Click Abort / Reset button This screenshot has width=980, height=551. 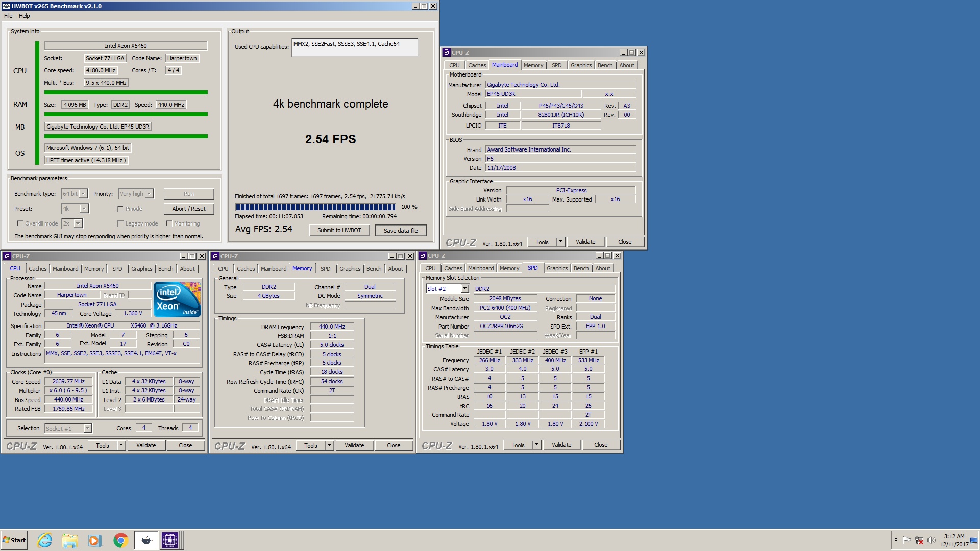(189, 209)
